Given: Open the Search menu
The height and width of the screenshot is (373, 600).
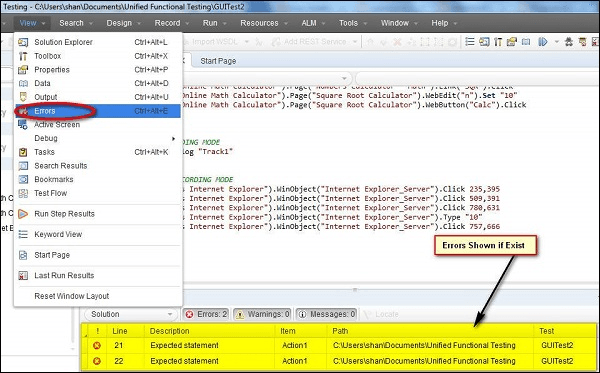Looking at the screenshot, I should [75, 23].
